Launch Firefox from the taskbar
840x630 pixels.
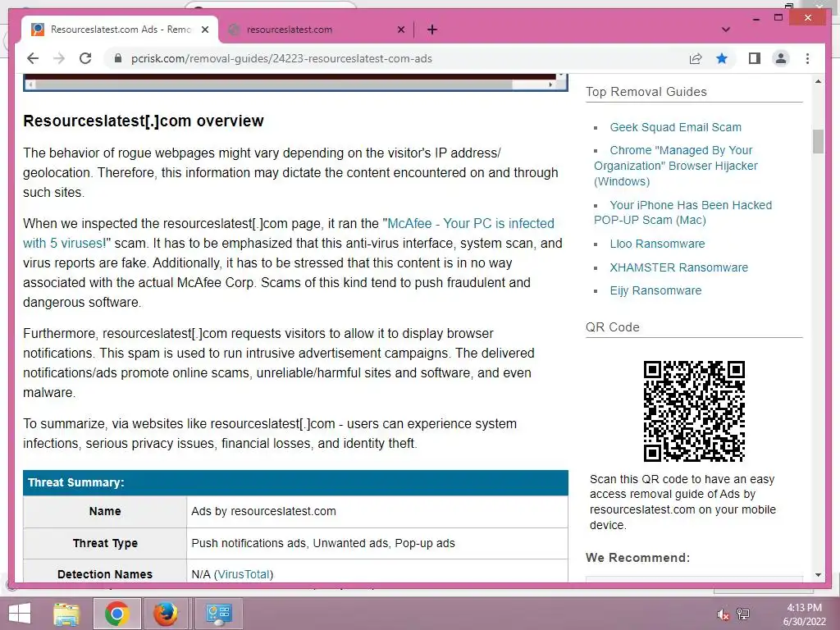point(166,614)
